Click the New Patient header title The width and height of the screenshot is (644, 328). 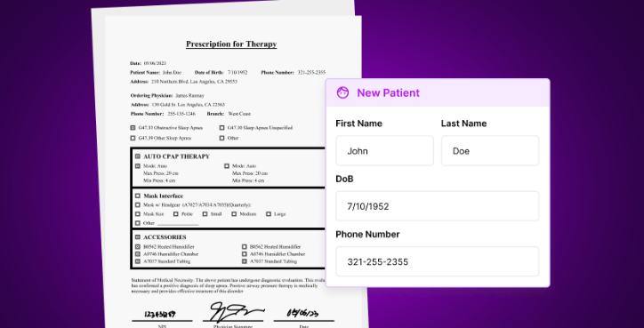point(388,92)
